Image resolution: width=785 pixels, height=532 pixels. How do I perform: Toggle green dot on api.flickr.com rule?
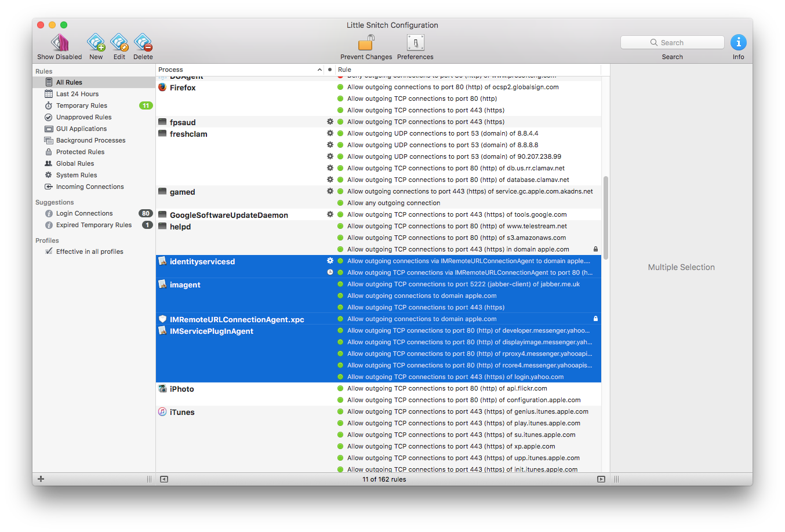pos(340,388)
